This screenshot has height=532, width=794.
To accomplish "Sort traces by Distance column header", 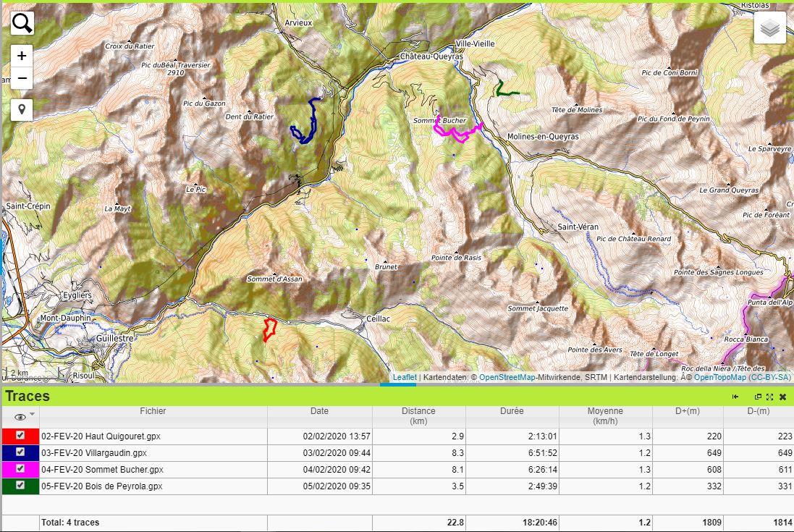I will [x=418, y=415].
